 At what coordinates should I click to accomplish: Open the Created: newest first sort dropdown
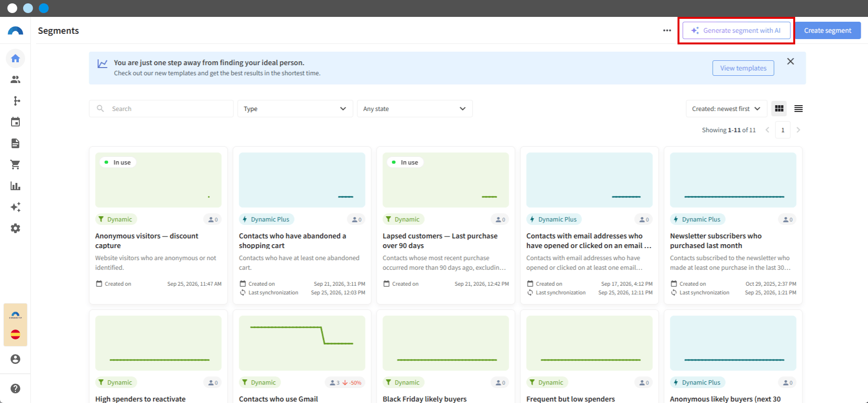726,109
